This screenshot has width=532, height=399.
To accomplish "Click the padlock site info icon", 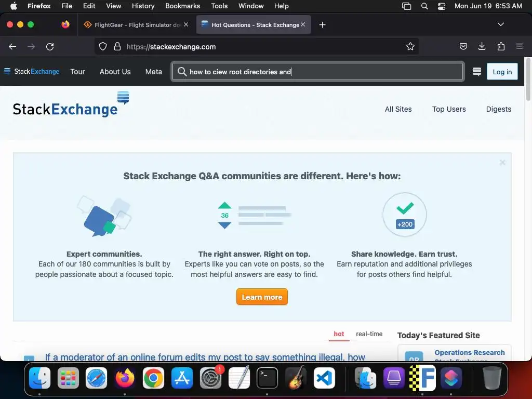I will coord(117,46).
